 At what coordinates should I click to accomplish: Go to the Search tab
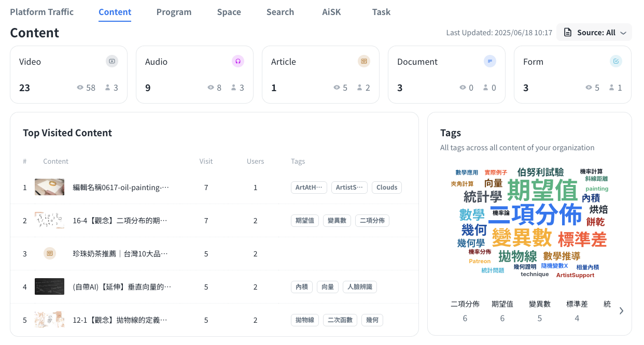click(x=280, y=12)
